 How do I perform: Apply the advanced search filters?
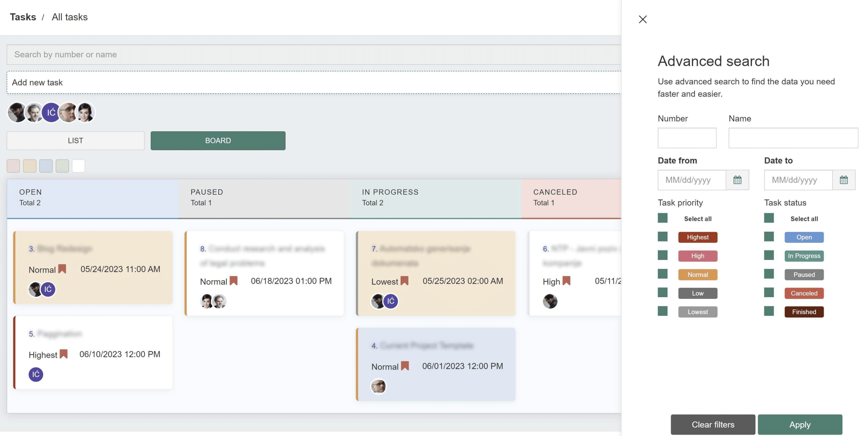800,424
